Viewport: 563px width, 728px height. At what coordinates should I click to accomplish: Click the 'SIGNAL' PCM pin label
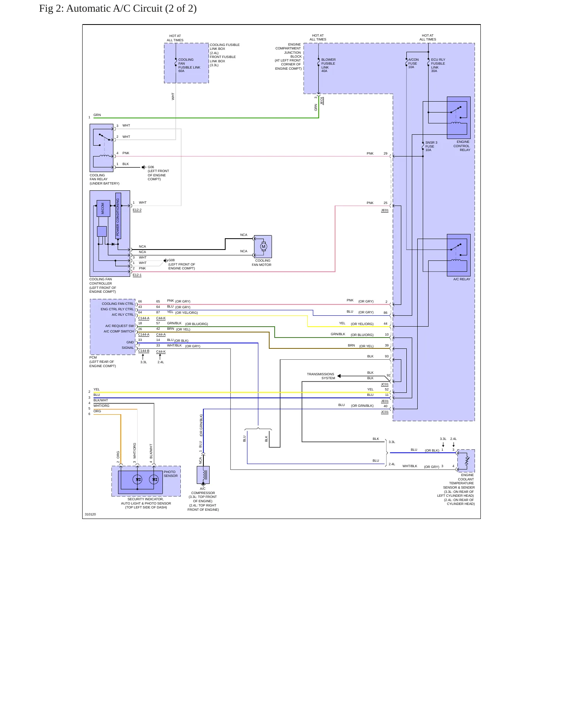click(128, 348)
